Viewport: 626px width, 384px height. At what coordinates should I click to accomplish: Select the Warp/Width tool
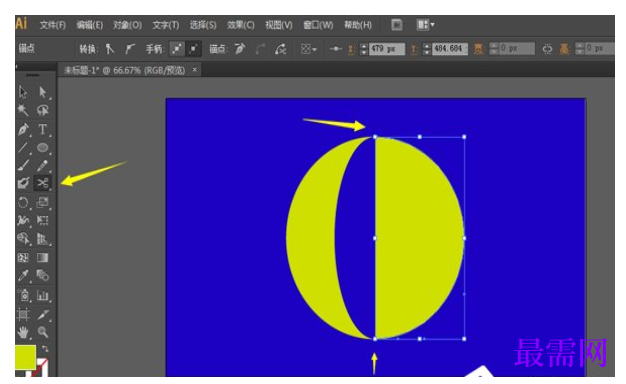click(x=23, y=220)
